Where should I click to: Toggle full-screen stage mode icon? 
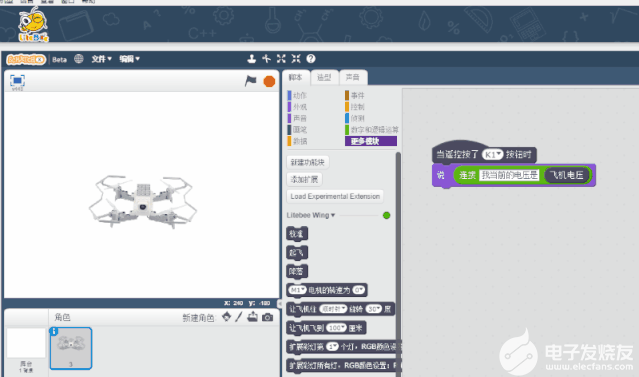coord(17,80)
